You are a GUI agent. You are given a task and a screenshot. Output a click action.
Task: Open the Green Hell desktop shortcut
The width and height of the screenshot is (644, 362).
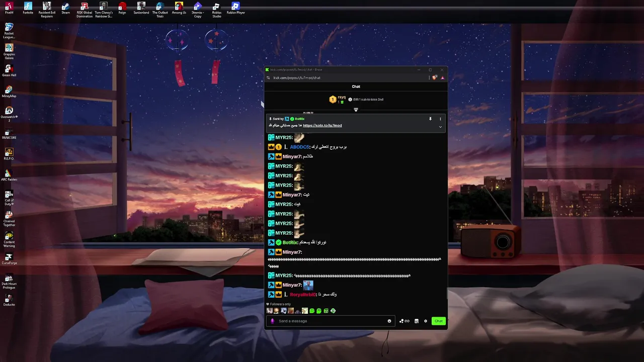[x=9, y=71]
